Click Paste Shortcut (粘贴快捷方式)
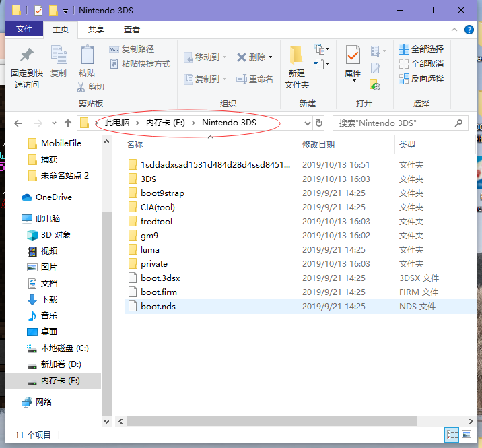The image size is (482, 448). click(x=140, y=64)
